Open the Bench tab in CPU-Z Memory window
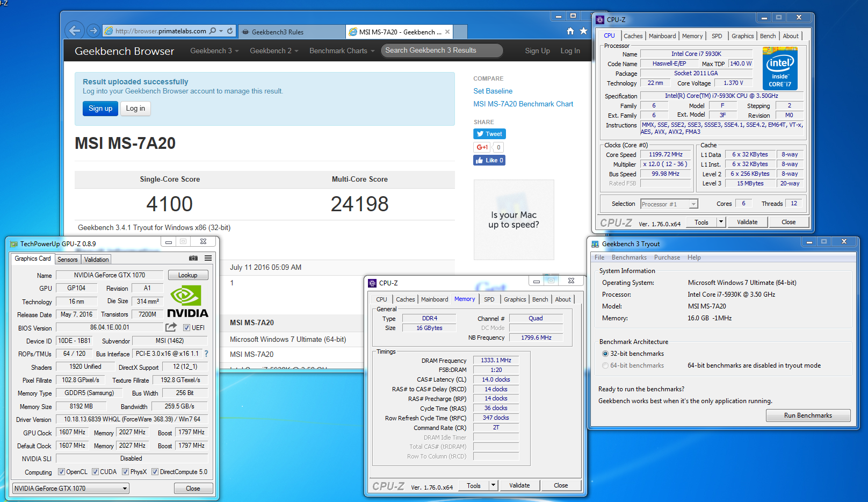The image size is (868, 502). point(540,299)
